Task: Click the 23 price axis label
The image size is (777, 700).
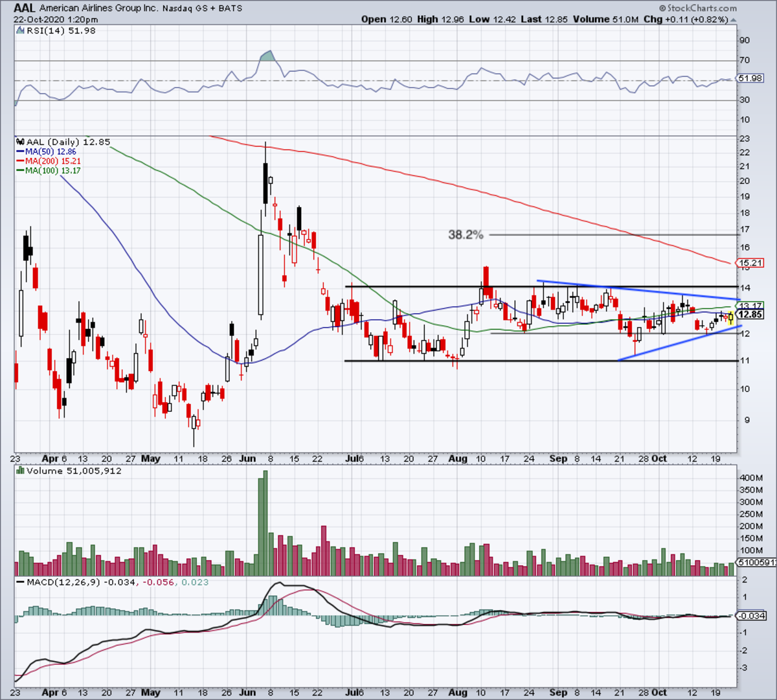Action: coord(745,139)
